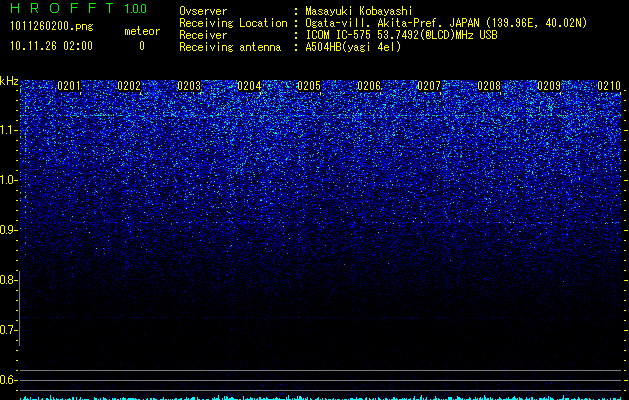Click the meteor count value 0
Image resolution: width=629 pixels, height=400 pixels.
click(142, 46)
